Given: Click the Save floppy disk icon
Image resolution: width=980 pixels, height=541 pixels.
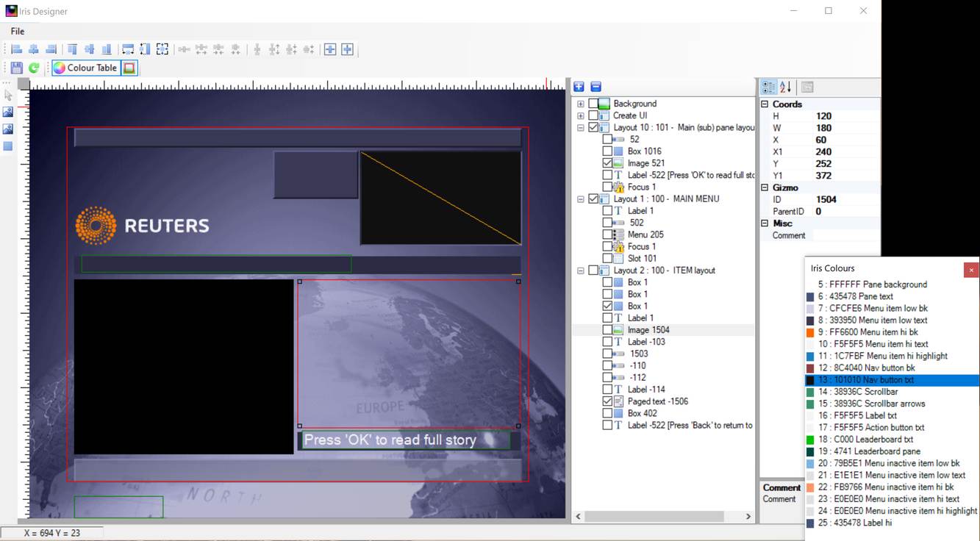Looking at the screenshot, I should click(x=16, y=68).
